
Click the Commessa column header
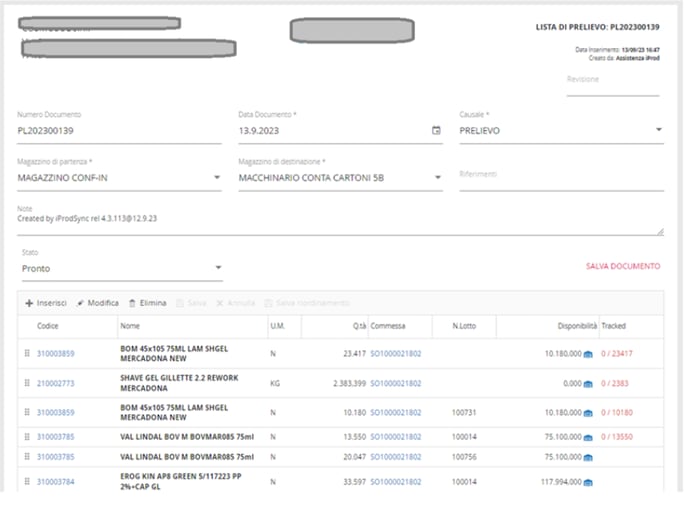(x=388, y=326)
